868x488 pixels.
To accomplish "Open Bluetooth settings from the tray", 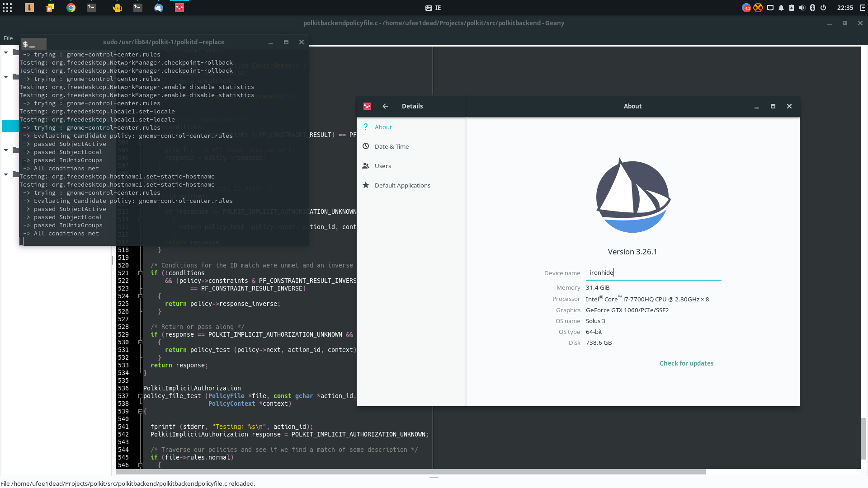I will (812, 8).
